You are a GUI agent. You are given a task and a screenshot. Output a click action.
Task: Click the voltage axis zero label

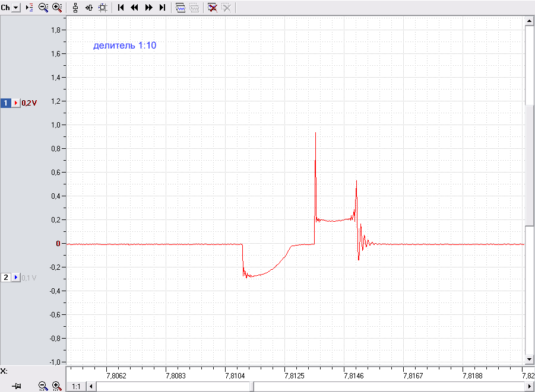click(58, 243)
